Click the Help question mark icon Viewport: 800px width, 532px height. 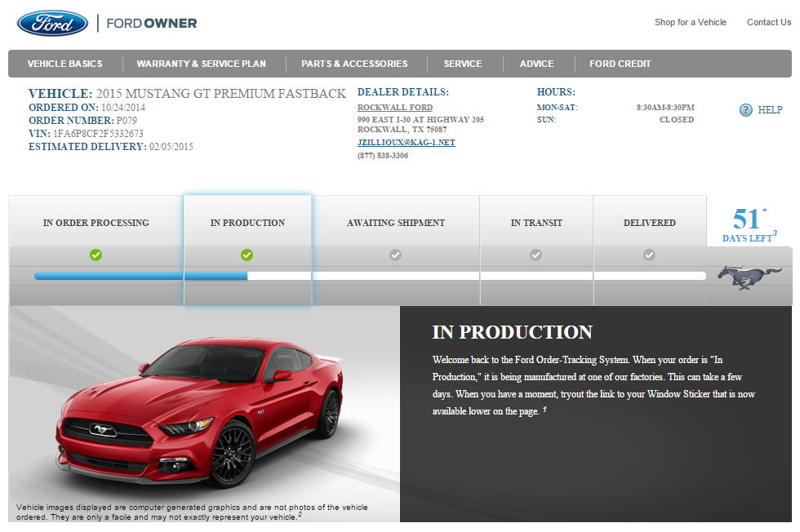(x=745, y=110)
